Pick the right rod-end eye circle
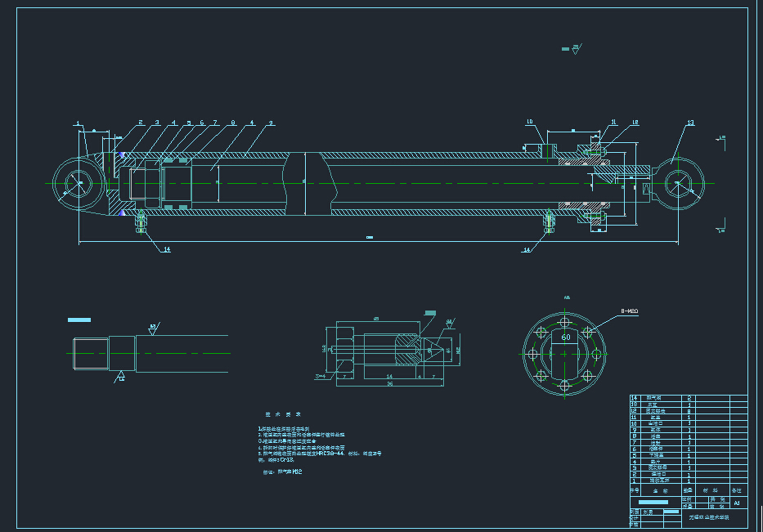The height and width of the screenshot is (532, 763). coord(678,184)
